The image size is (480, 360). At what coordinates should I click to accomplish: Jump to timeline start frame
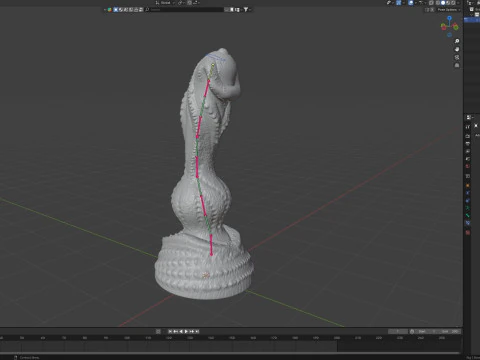pos(170,331)
